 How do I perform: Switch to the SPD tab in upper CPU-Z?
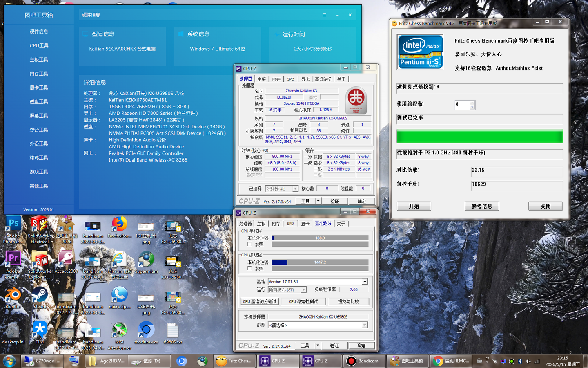click(x=291, y=79)
